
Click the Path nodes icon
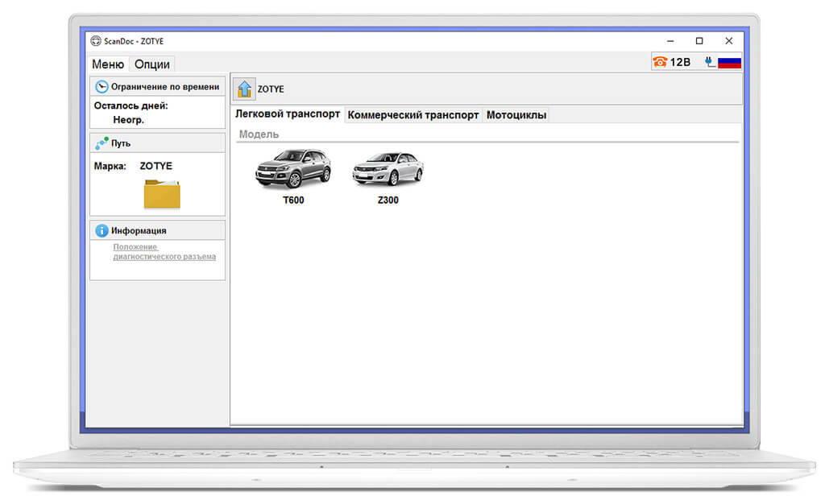click(x=102, y=143)
